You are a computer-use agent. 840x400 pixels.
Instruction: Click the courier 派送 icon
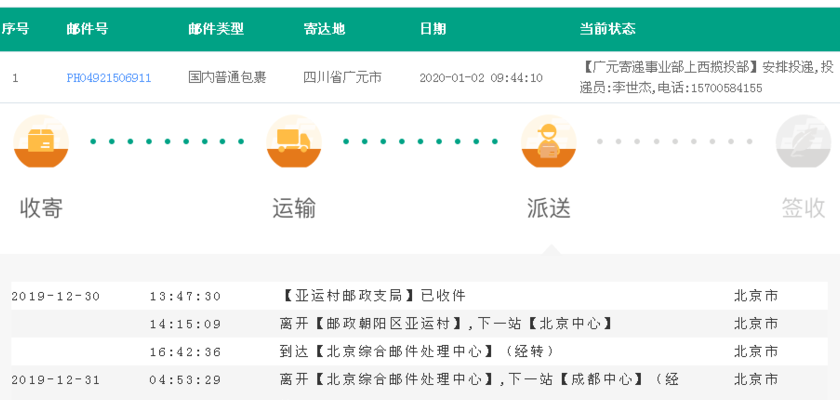[549, 141]
